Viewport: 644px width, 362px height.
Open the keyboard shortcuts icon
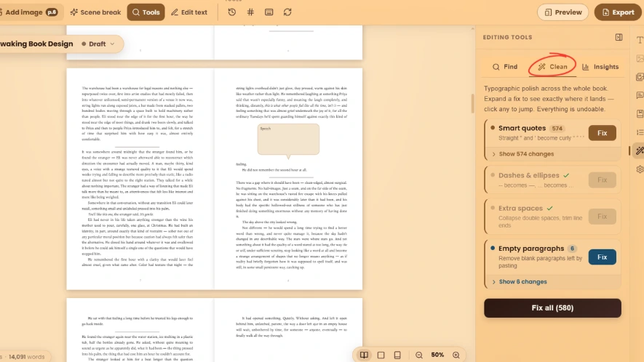[x=269, y=12]
